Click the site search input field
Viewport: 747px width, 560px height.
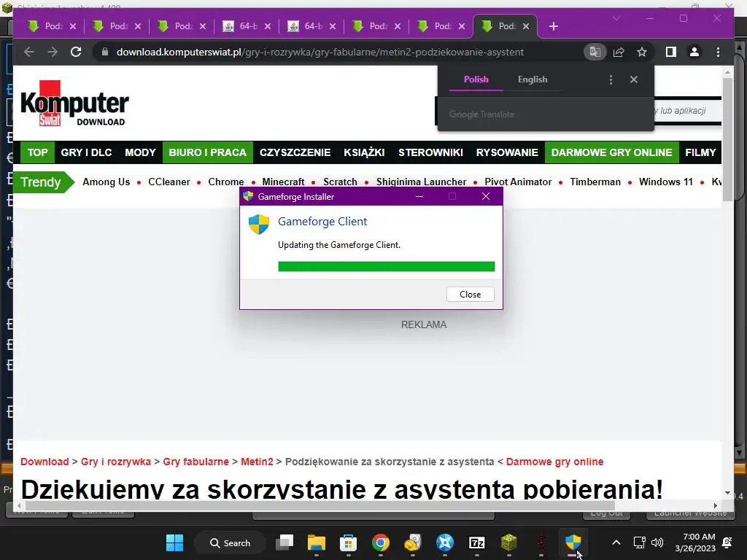coord(688,111)
